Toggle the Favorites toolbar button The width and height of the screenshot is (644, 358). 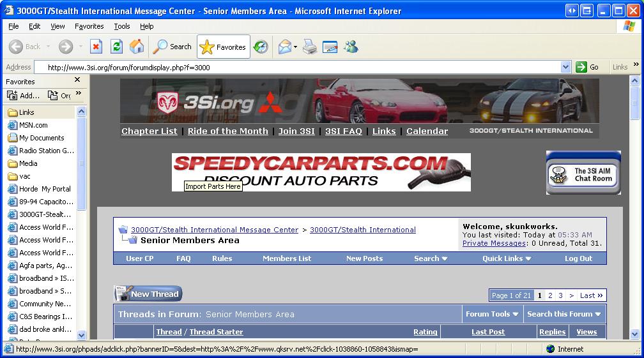(223, 47)
